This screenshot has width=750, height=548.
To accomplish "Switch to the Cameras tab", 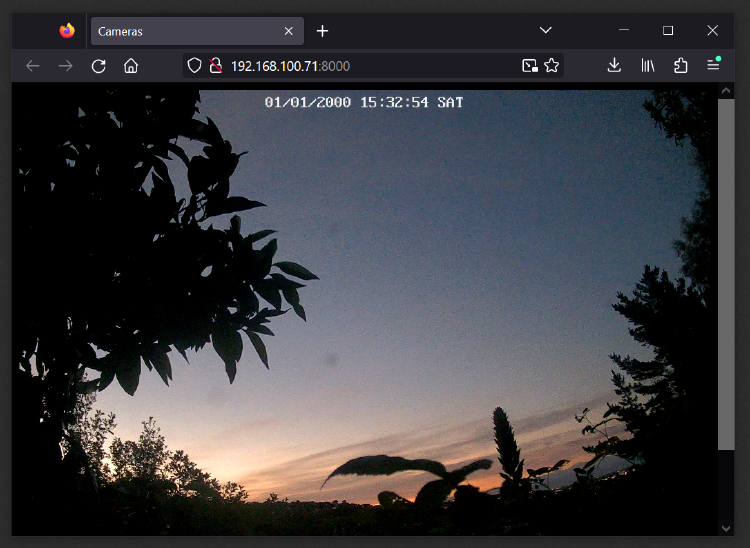I will point(197,31).
